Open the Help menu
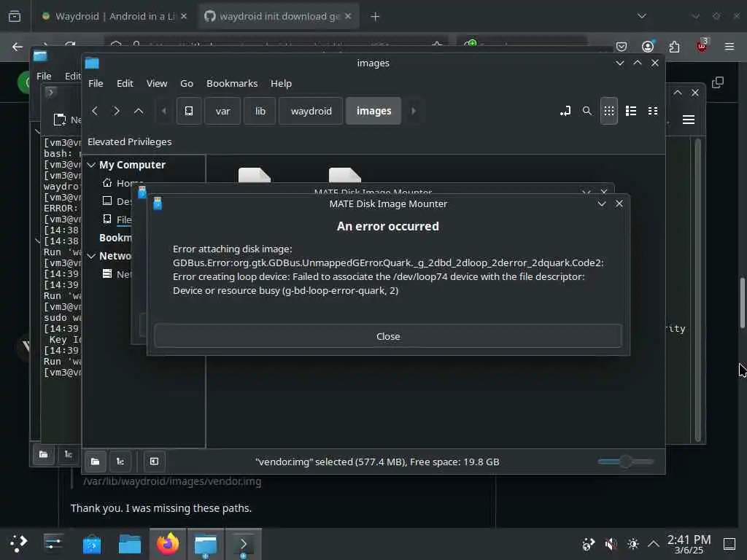Image resolution: width=747 pixels, height=560 pixels. click(x=281, y=83)
